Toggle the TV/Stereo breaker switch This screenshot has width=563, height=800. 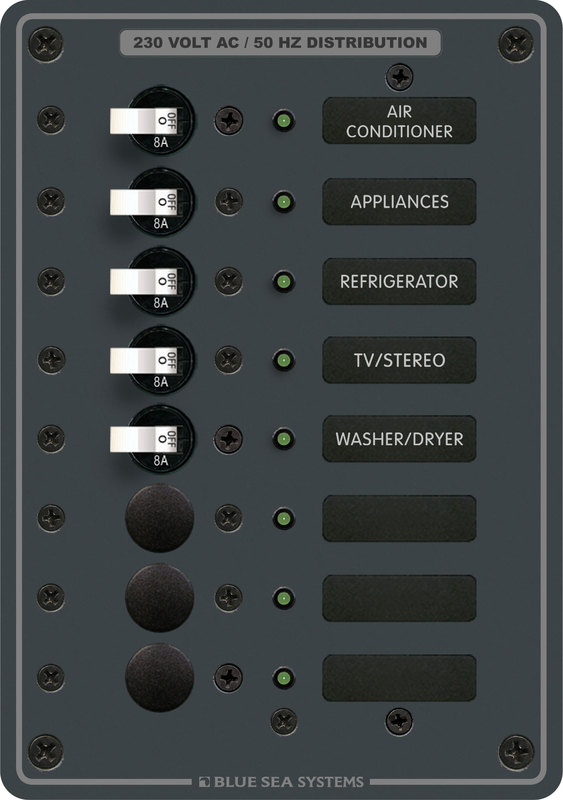[x=144, y=360]
